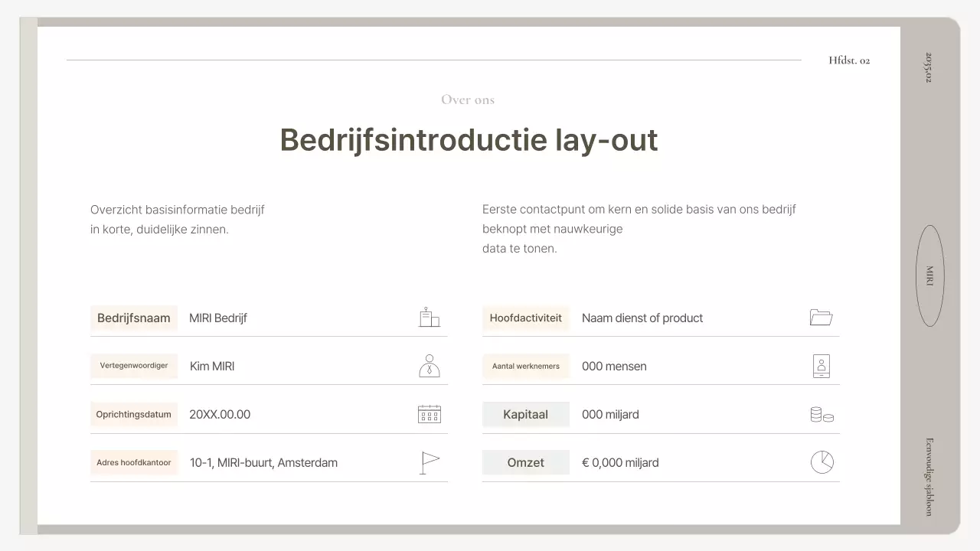Click the pie chart icon next to Omzet
This screenshot has width=980, height=551.
(821, 461)
